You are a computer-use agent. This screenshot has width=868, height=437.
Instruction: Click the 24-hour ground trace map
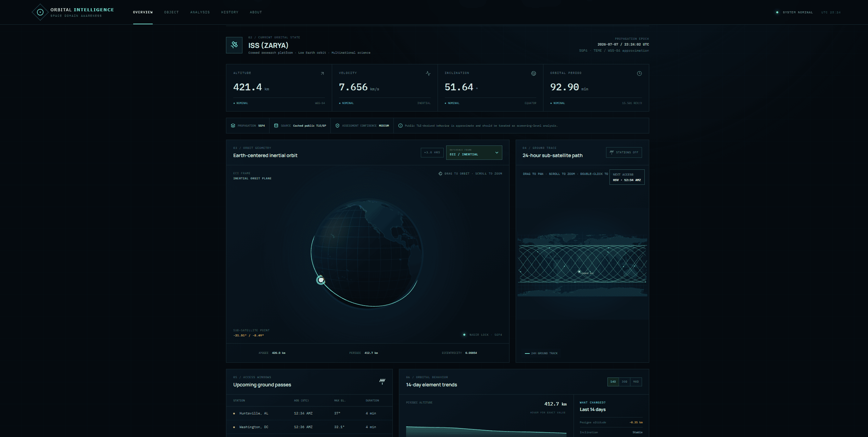[x=582, y=265]
